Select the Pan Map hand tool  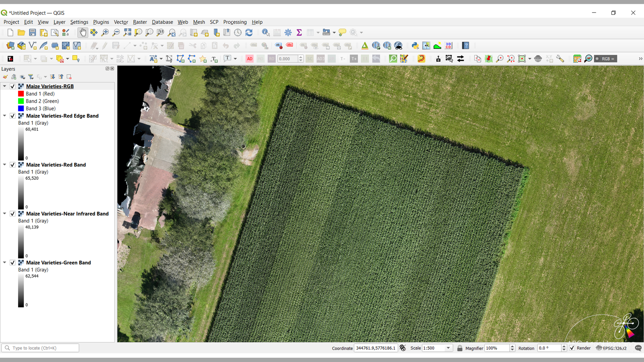pyautogui.click(x=83, y=32)
